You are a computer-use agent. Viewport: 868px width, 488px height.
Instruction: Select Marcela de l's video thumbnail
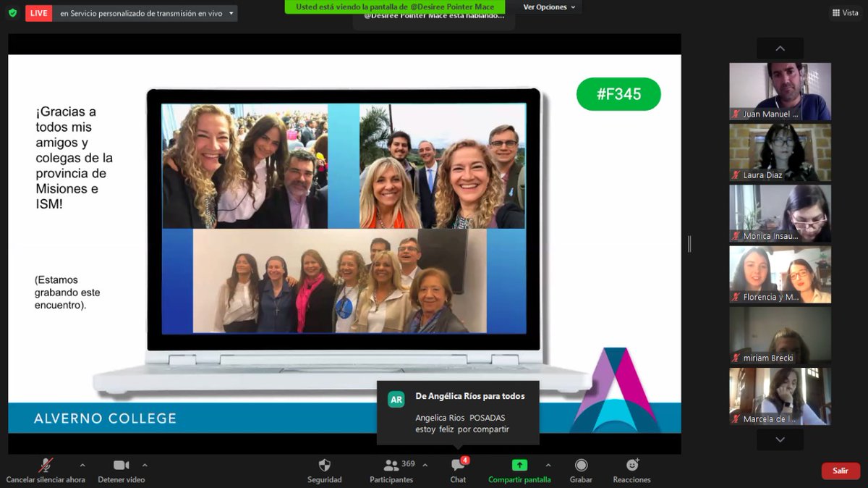pos(780,396)
